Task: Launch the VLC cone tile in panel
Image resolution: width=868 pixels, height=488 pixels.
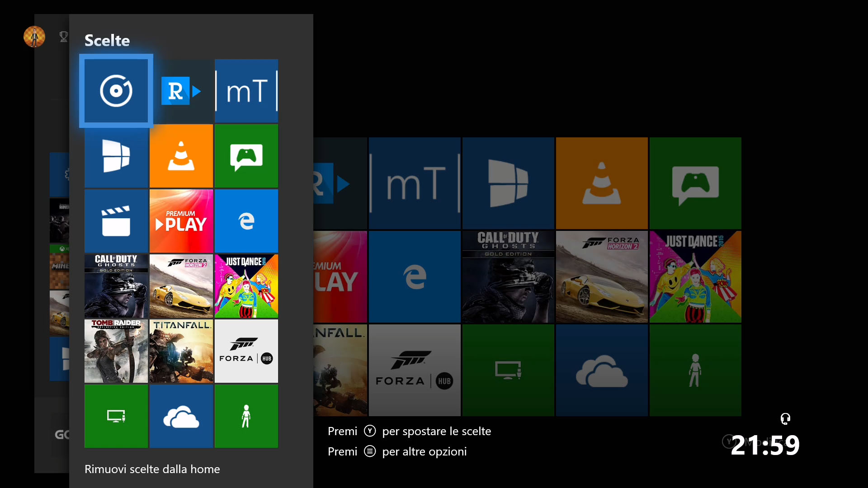Action: (x=181, y=156)
